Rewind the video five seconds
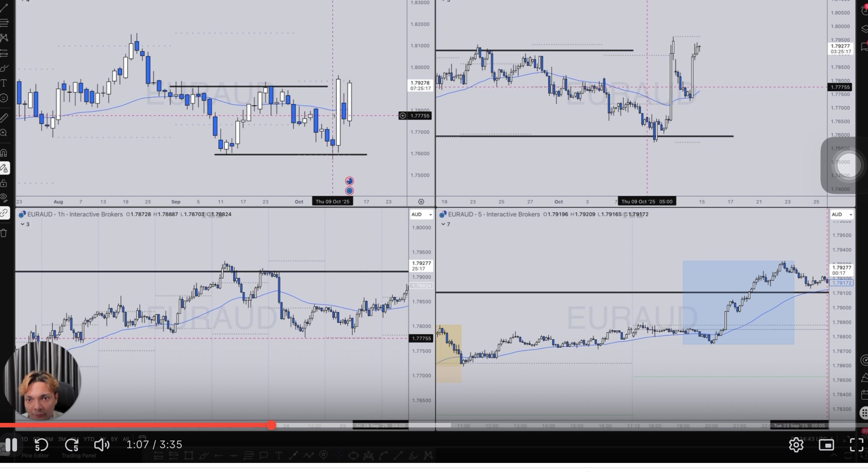 (x=41, y=445)
